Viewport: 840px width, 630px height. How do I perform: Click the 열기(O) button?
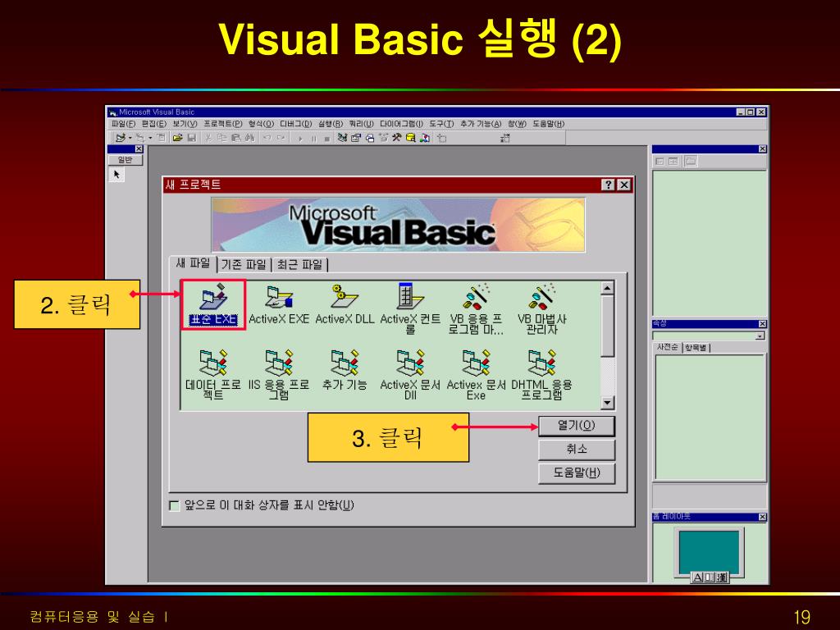tap(577, 426)
